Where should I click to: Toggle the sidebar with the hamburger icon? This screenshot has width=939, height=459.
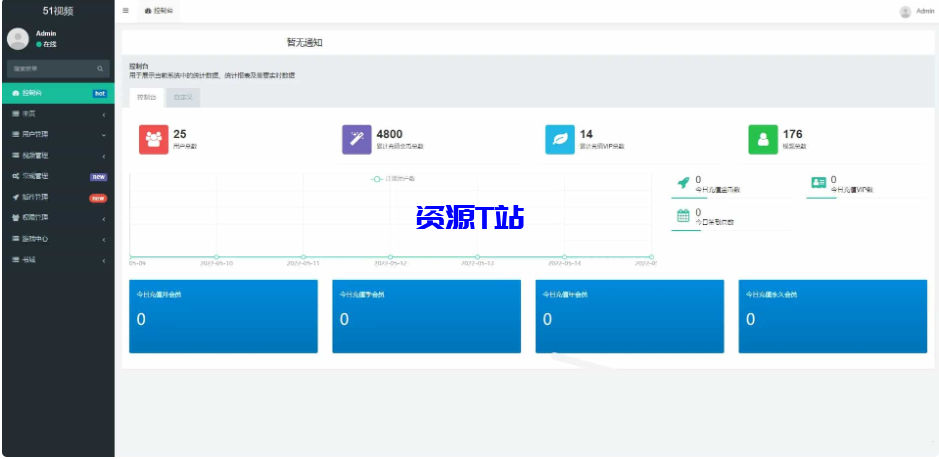125,11
